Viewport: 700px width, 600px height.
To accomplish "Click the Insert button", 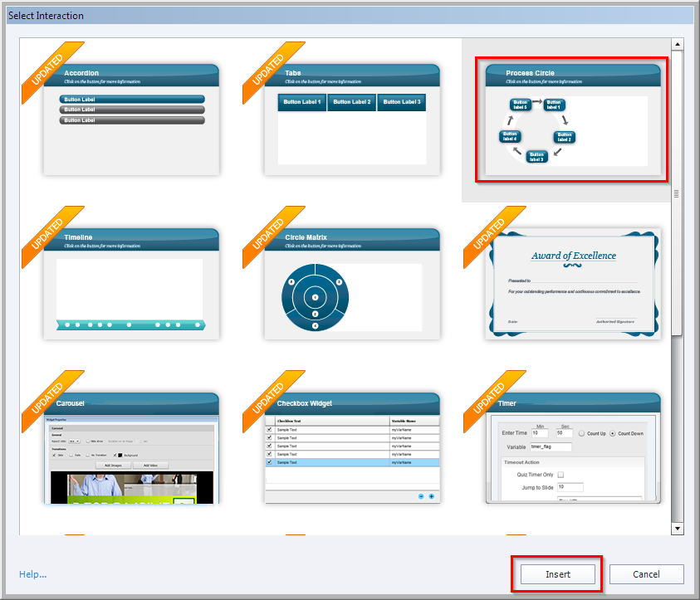I will point(556,574).
